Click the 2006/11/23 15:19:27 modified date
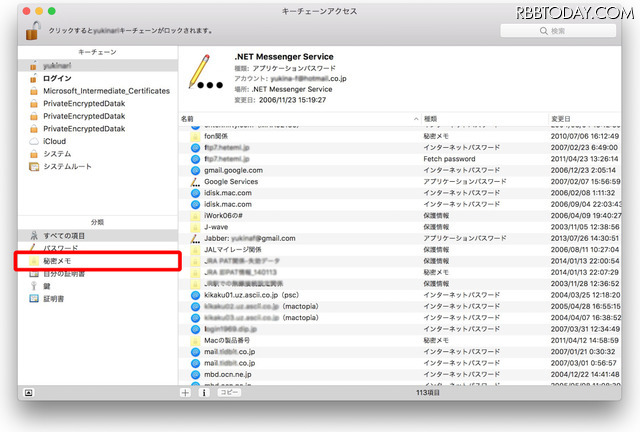640x432 pixels. click(292, 100)
